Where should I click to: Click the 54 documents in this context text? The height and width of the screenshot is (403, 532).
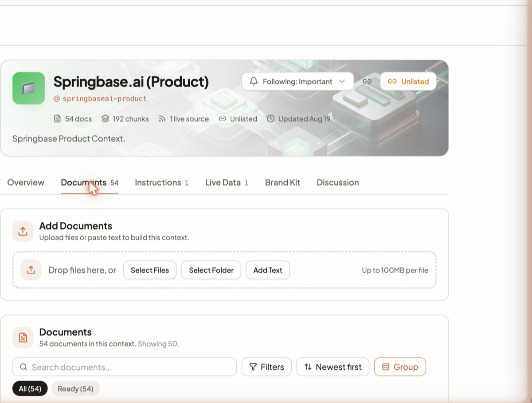click(x=88, y=344)
